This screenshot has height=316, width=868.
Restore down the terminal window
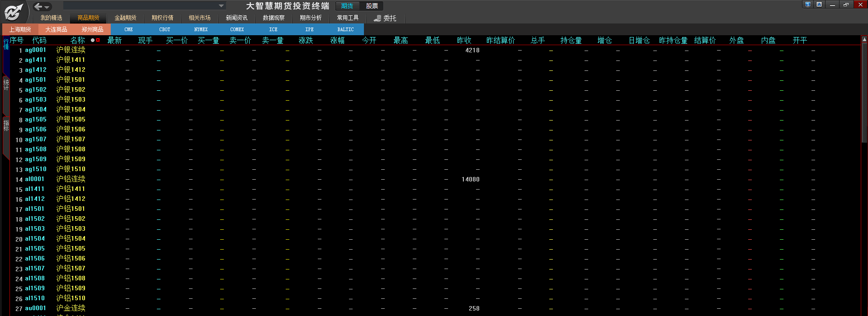846,5
